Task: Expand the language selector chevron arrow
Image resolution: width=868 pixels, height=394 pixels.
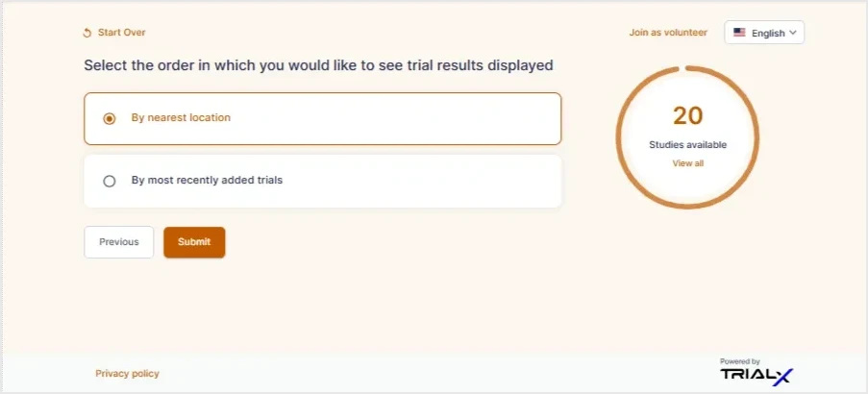Action: 793,33
